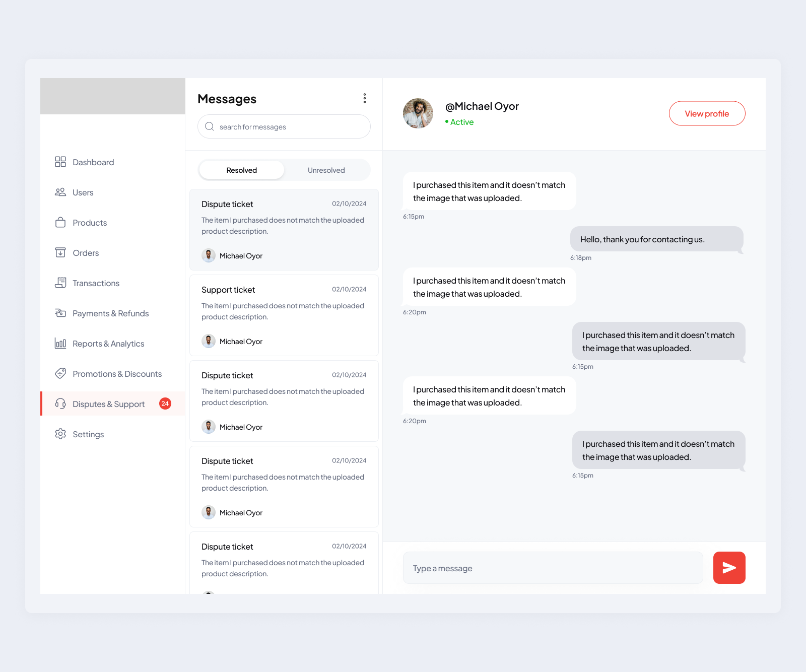Open the Support ticket title
This screenshot has height=672, width=806.
[x=228, y=290]
